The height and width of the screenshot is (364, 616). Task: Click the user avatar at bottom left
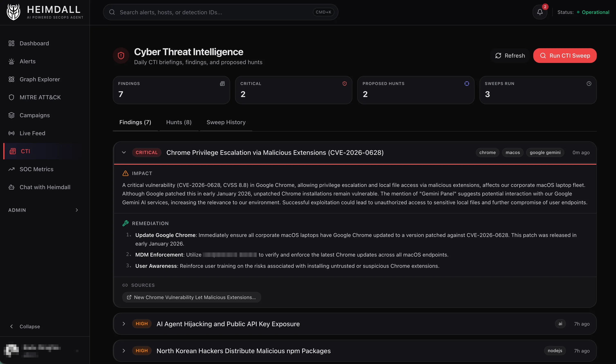(x=11, y=350)
